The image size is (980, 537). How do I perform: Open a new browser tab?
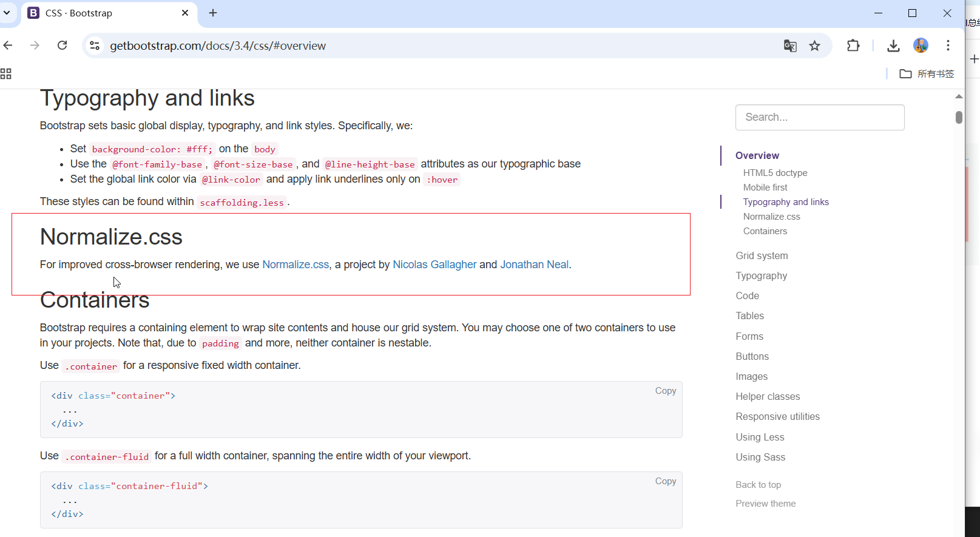213,13
